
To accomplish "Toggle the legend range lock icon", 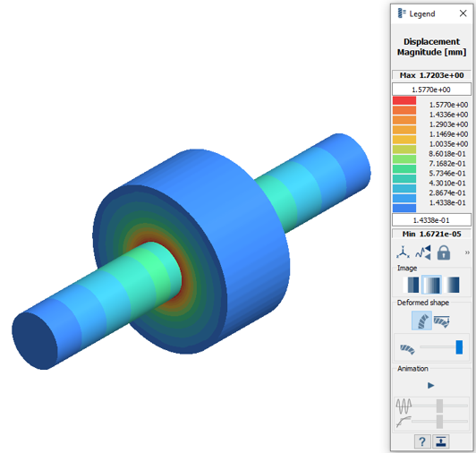I will (444, 252).
